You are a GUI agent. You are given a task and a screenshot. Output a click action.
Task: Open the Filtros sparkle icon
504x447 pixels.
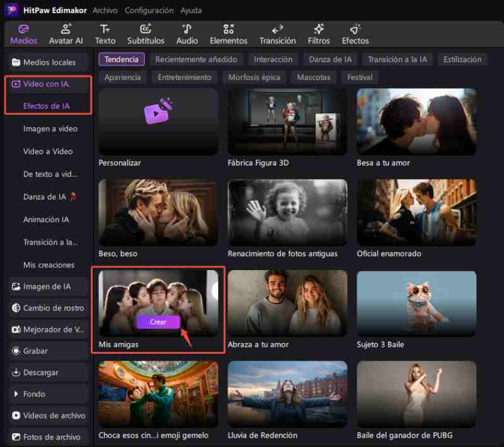319,29
